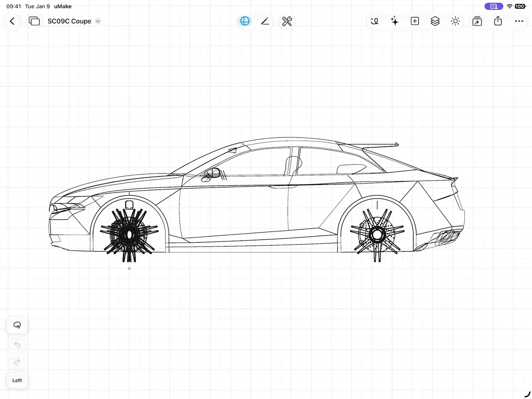Select the pencil sketch tool
Viewport: 532px width, 399px height.
265,21
